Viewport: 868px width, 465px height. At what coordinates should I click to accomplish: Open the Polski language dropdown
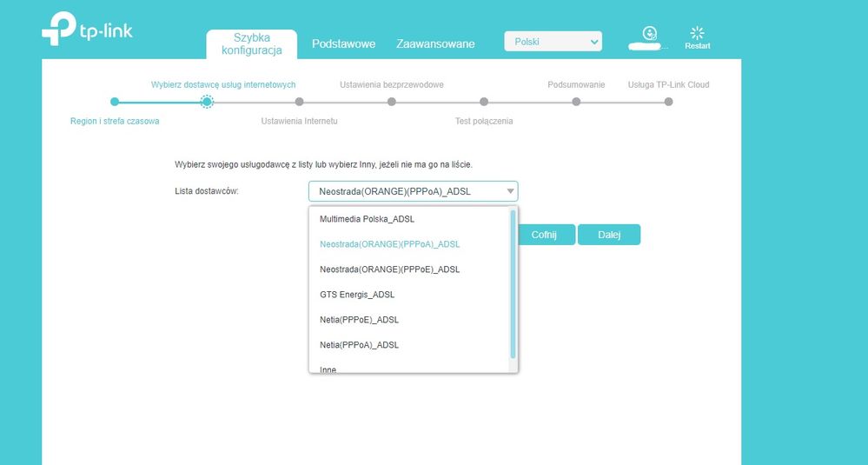click(553, 42)
